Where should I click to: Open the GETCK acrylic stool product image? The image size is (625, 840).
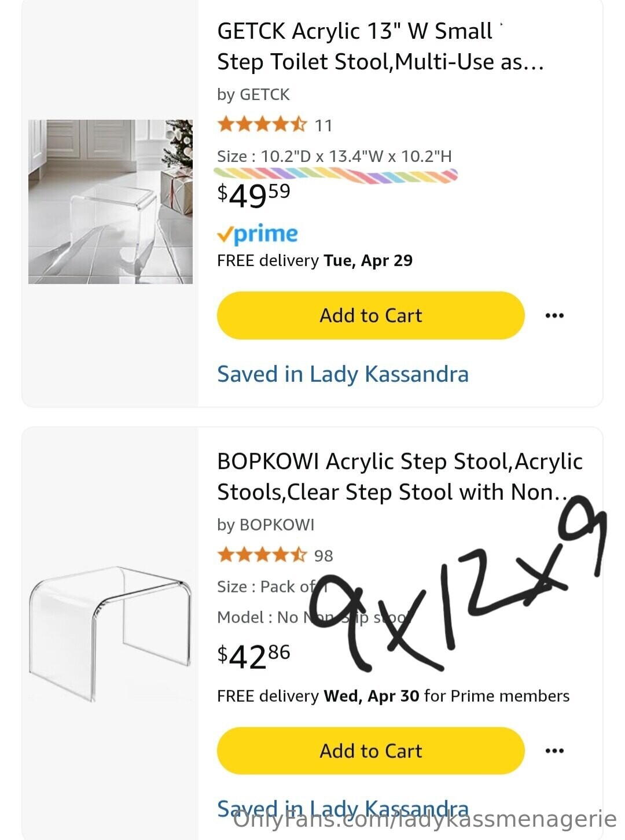tap(111, 201)
